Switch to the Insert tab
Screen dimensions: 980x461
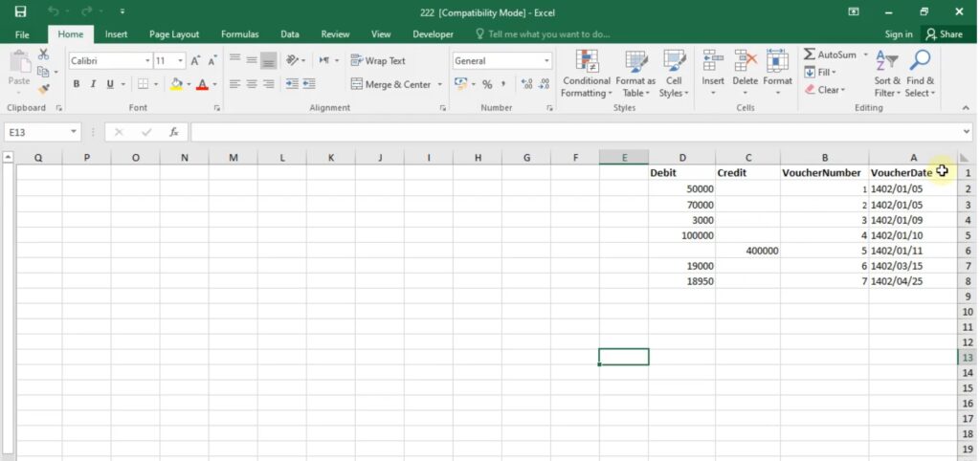(x=116, y=34)
